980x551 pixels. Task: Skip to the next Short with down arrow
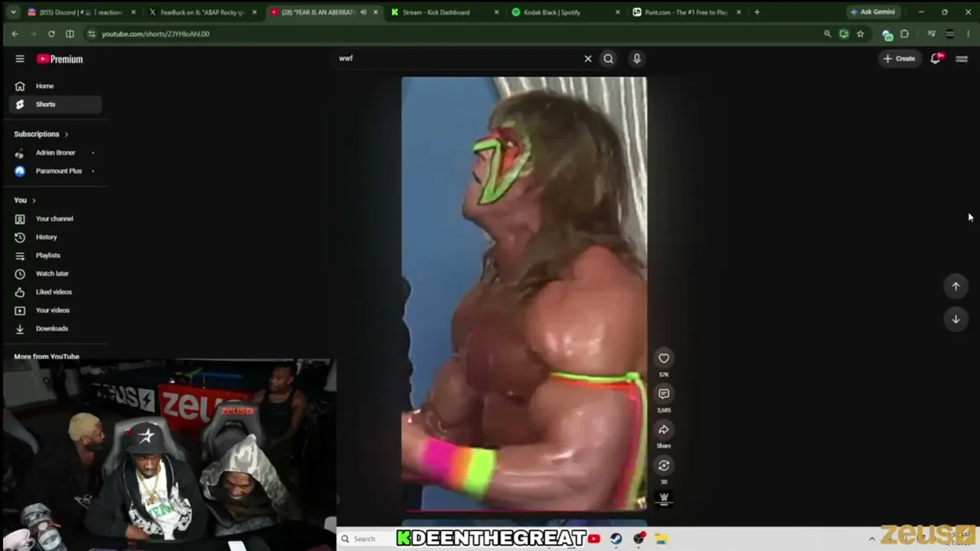tap(955, 319)
